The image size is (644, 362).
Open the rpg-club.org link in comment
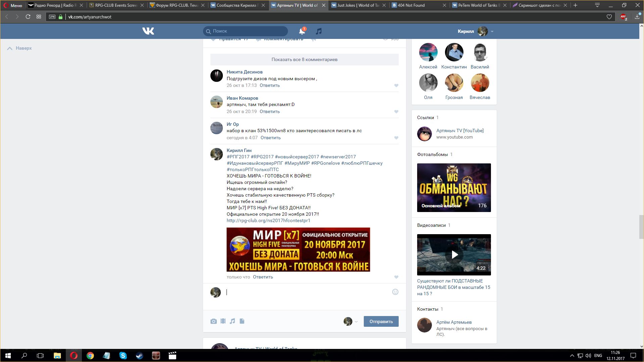point(268,221)
